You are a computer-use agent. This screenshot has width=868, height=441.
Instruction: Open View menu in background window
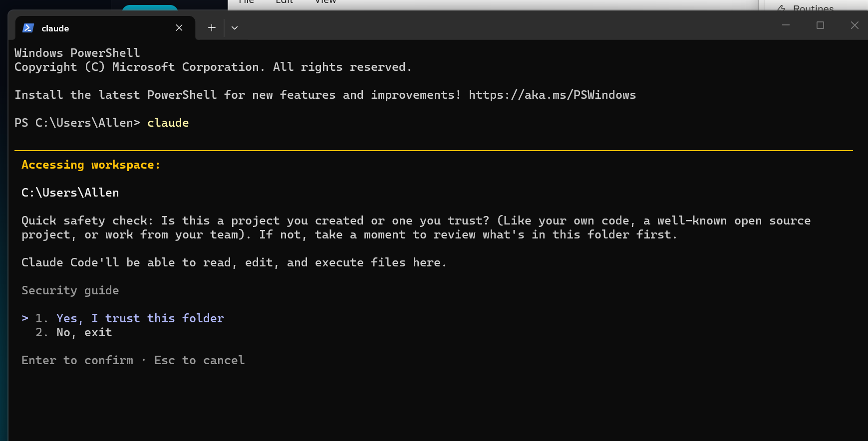[x=325, y=2]
